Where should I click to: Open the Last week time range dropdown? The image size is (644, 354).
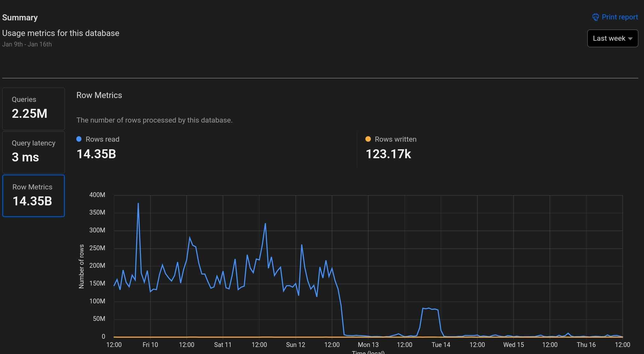tap(612, 38)
